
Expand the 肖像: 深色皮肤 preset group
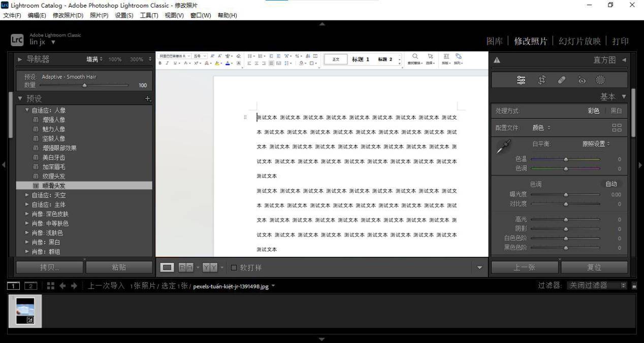27,214
